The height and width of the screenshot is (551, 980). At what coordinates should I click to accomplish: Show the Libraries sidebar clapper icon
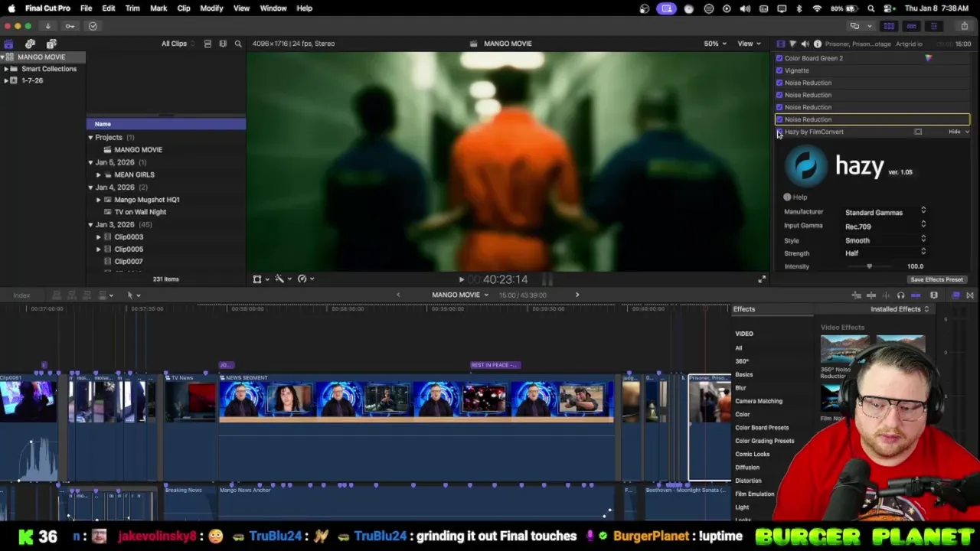click(8, 44)
